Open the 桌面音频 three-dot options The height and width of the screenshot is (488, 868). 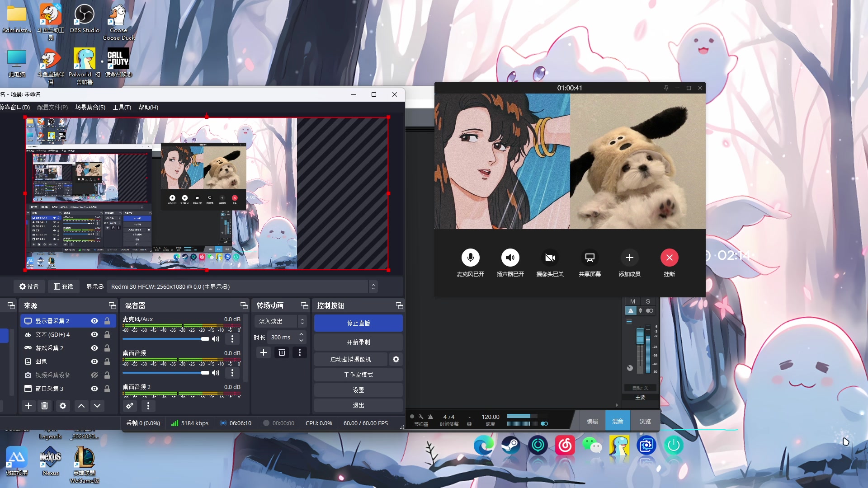[232, 373]
